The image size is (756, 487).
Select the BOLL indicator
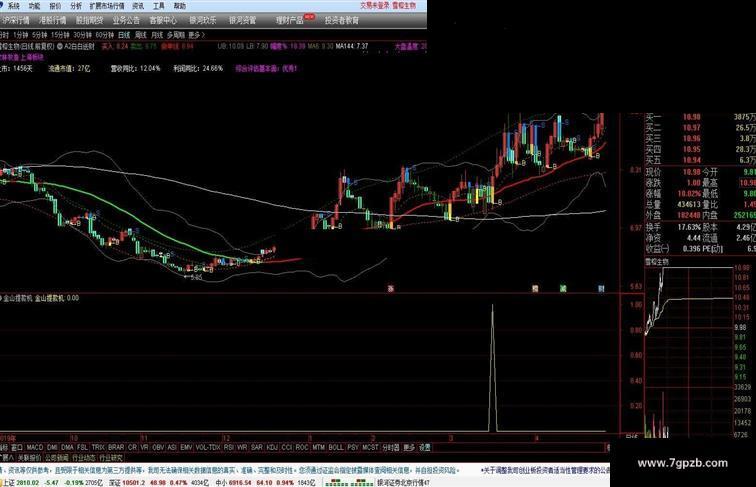pos(336,447)
